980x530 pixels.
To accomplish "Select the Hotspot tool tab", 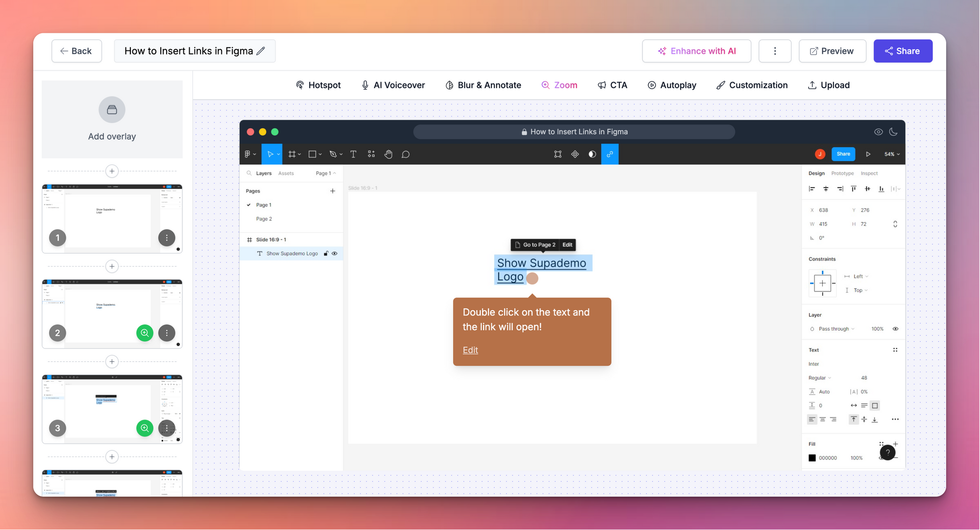I will (x=318, y=85).
